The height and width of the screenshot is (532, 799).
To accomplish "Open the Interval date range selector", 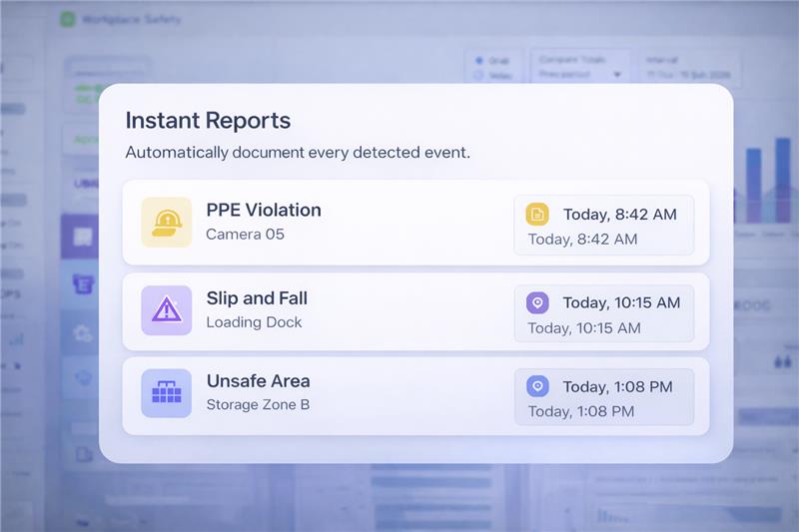I will (687, 67).
